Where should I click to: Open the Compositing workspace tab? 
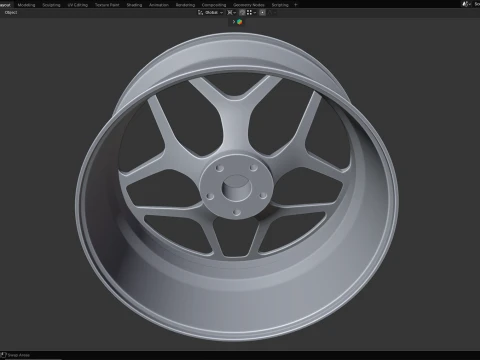tap(214, 5)
